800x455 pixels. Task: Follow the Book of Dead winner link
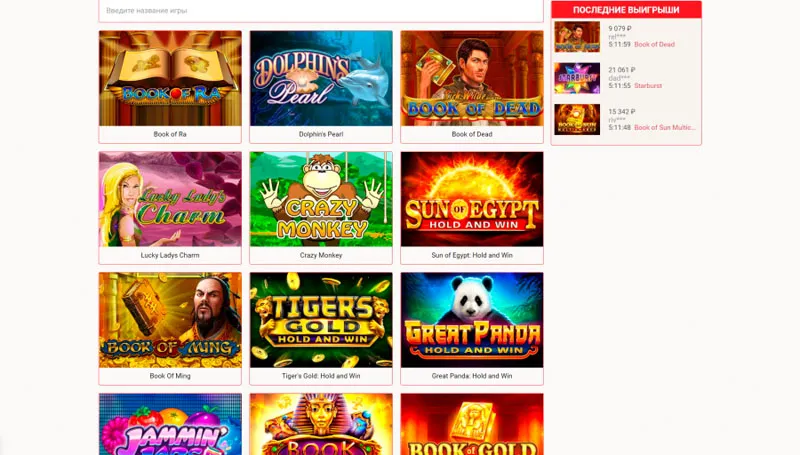click(654, 44)
